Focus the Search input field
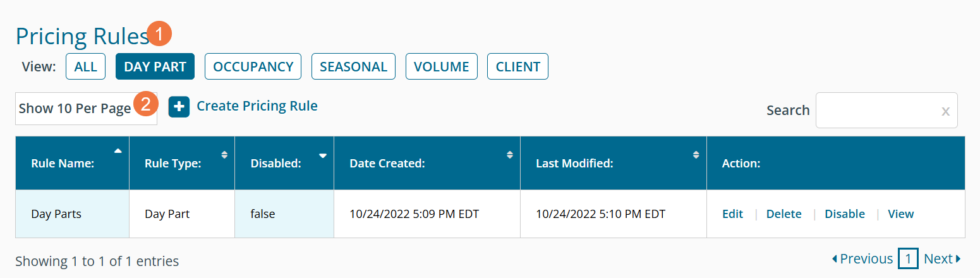 878,111
